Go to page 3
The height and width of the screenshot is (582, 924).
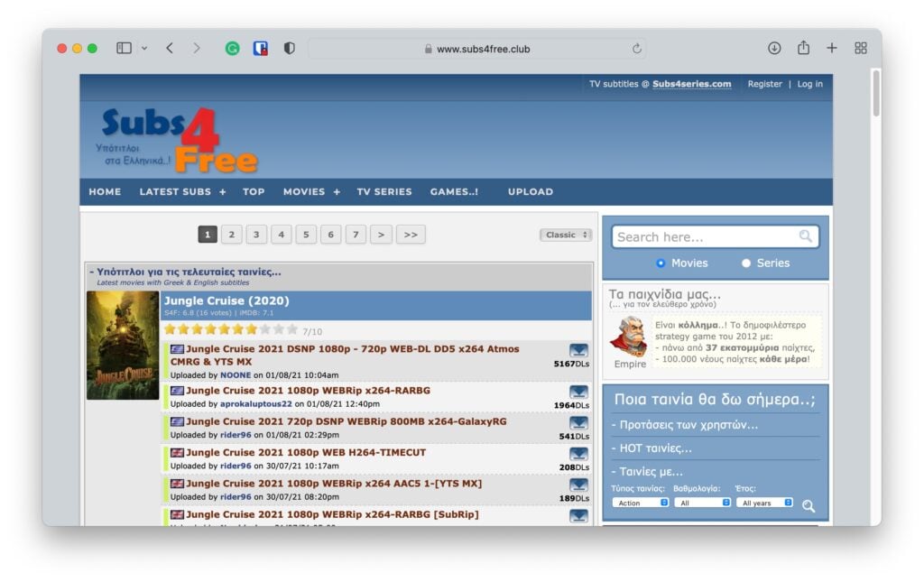pyautogui.click(x=256, y=235)
